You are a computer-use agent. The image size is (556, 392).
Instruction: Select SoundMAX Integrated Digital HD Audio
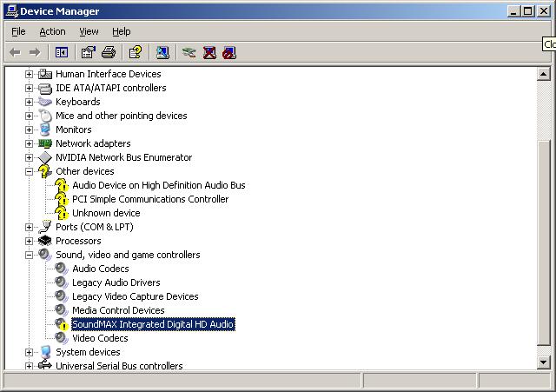(153, 324)
